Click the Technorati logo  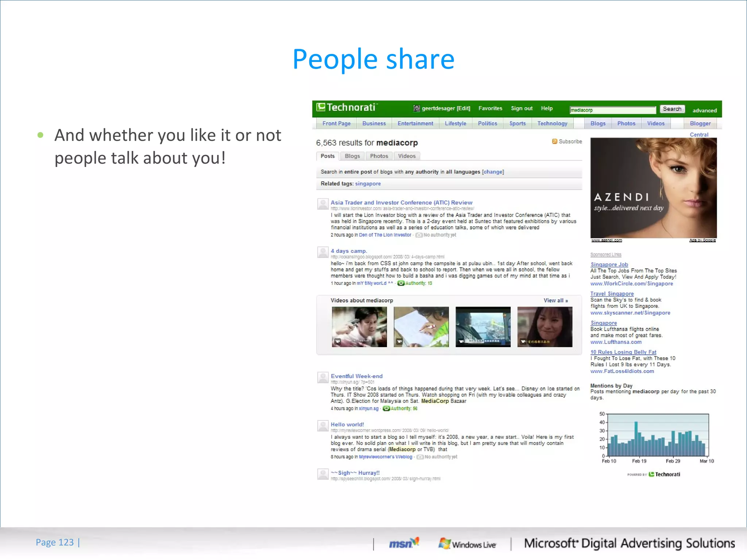346,107
